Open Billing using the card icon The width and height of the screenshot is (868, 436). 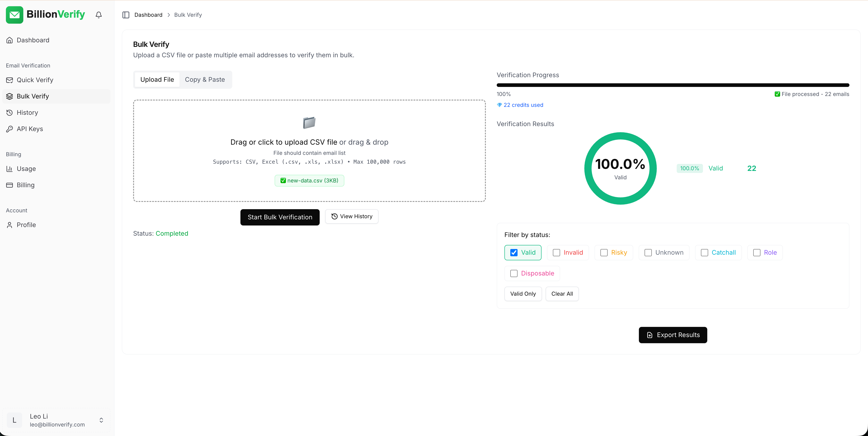tap(10, 185)
